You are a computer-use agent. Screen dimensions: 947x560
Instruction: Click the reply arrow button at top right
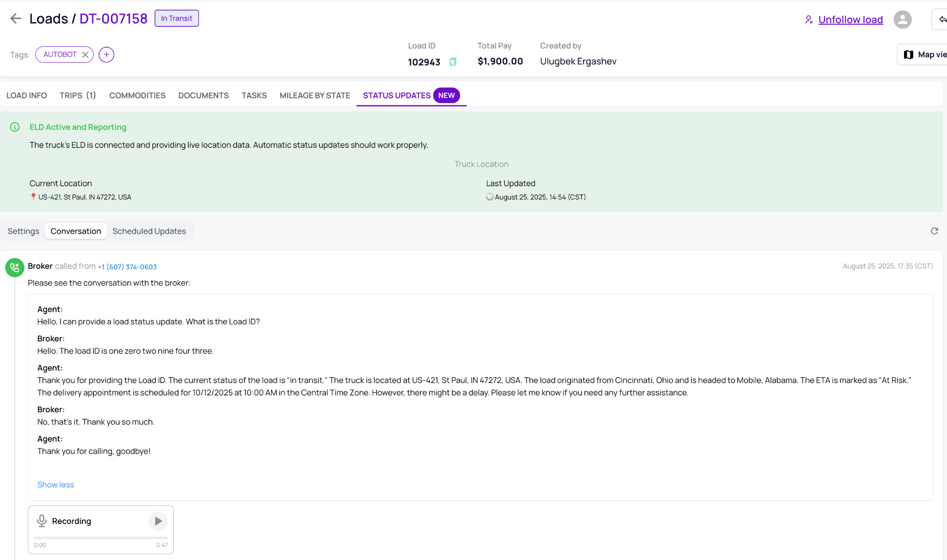941,19
